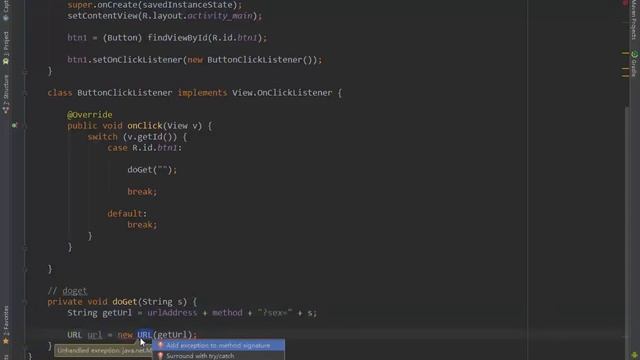Click the 'switch' keyword

click(102, 137)
